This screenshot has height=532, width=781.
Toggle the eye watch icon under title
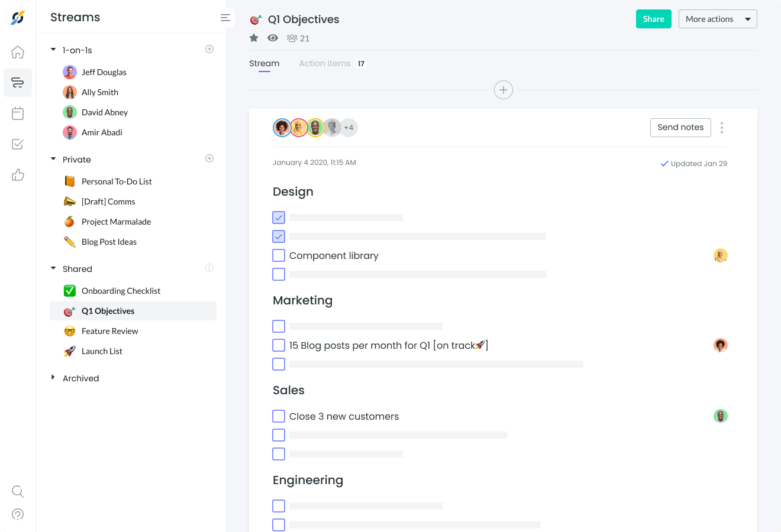(273, 38)
